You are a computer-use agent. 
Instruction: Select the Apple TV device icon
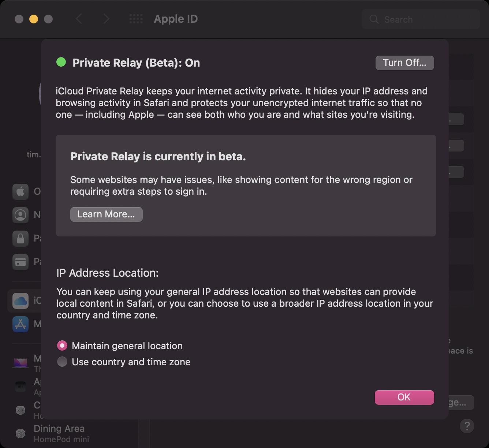click(x=20, y=386)
